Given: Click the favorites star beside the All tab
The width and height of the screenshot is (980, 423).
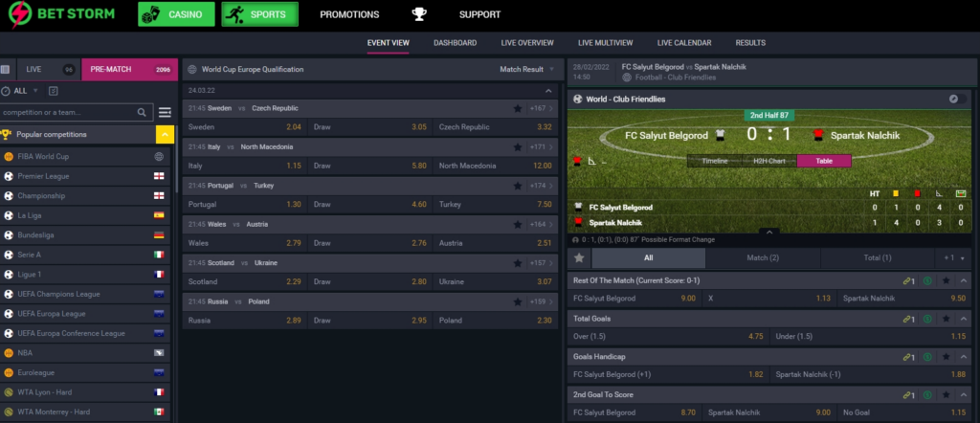Looking at the screenshot, I should click(579, 258).
